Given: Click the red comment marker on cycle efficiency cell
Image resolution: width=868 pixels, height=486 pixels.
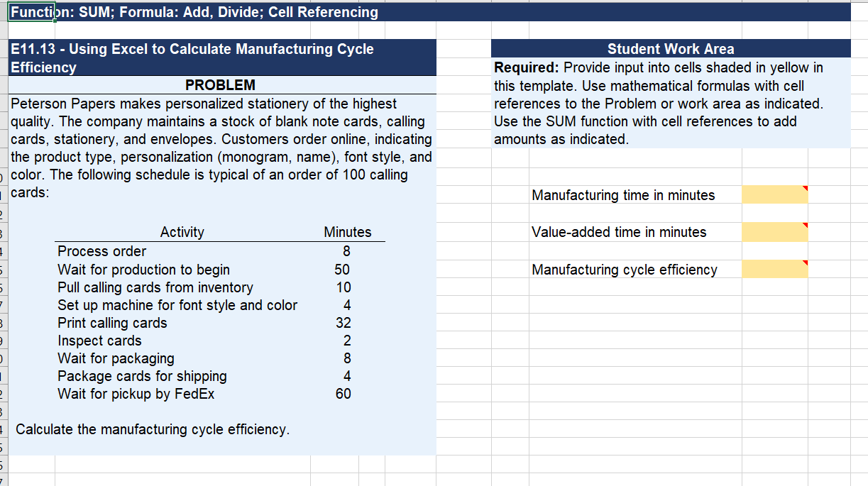Looking at the screenshot, I should coord(806,262).
